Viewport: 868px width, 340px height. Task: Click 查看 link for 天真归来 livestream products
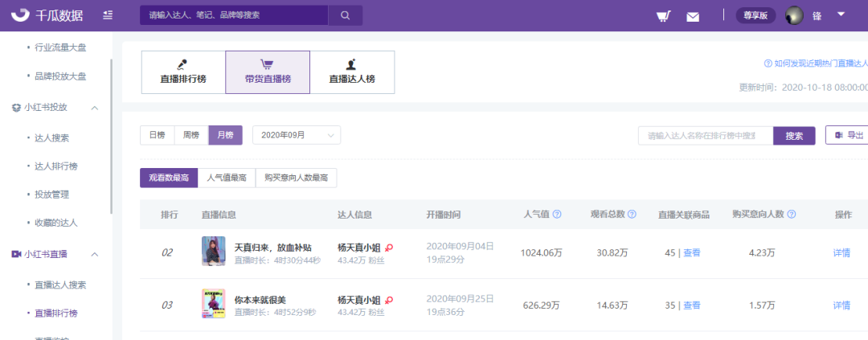(692, 252)
